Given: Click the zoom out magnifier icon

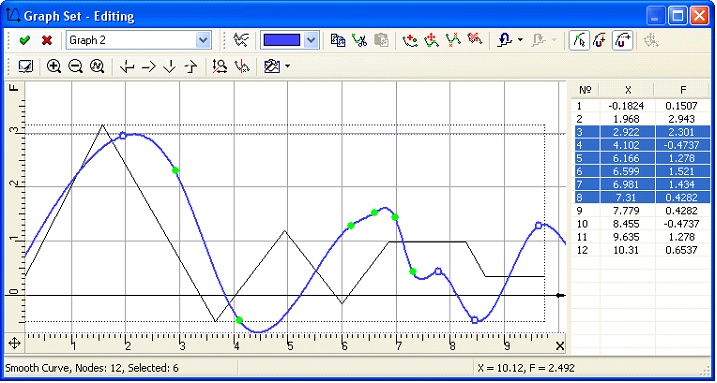Looking at the screenshot, I should click(x=75, y=67).
